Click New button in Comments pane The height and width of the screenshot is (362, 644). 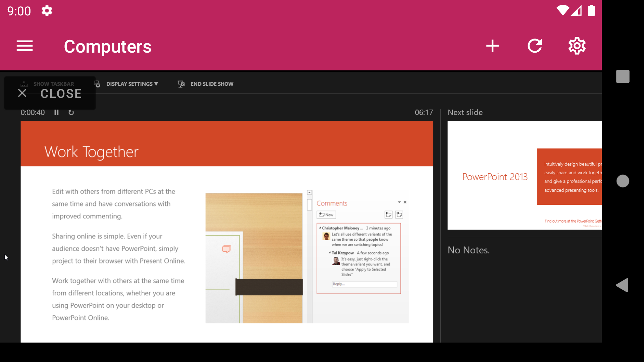[x=326, y=215]
